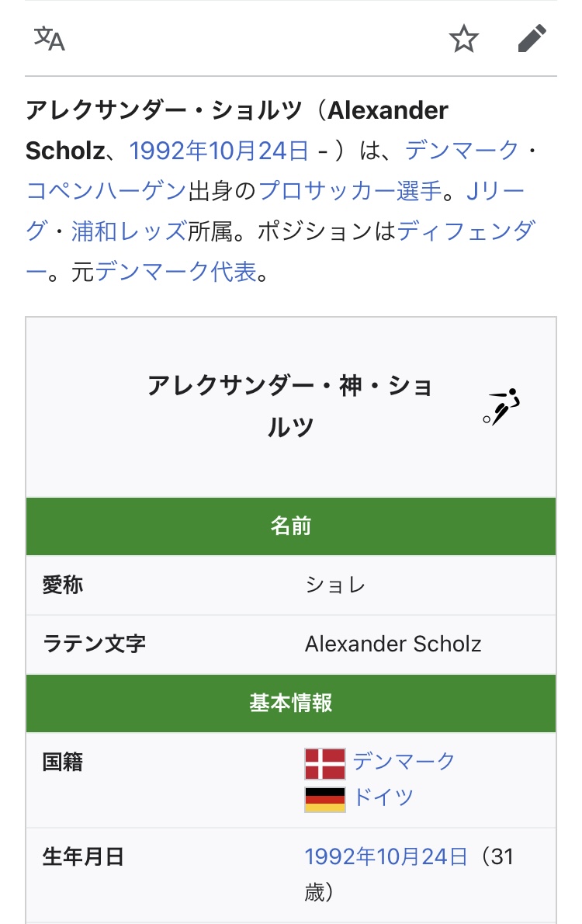Screen dimensions: 582x924
Task: Open the 1992年10月24日 link in intro
Action: pos(219,150)
